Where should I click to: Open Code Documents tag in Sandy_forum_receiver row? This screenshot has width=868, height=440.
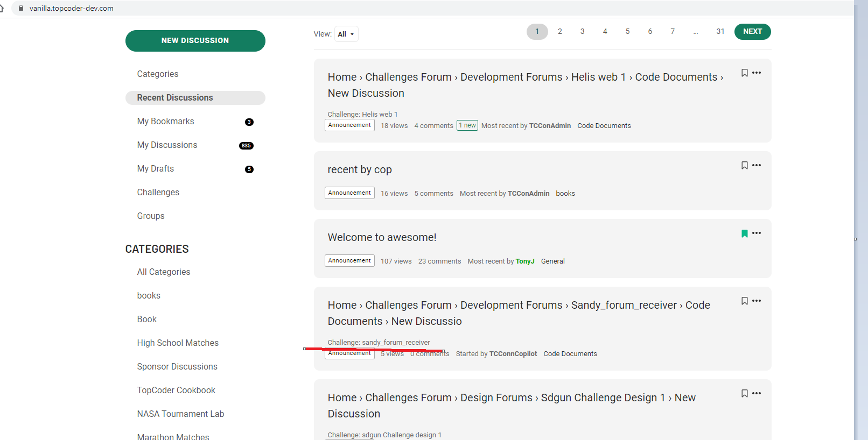coord(570,353)
